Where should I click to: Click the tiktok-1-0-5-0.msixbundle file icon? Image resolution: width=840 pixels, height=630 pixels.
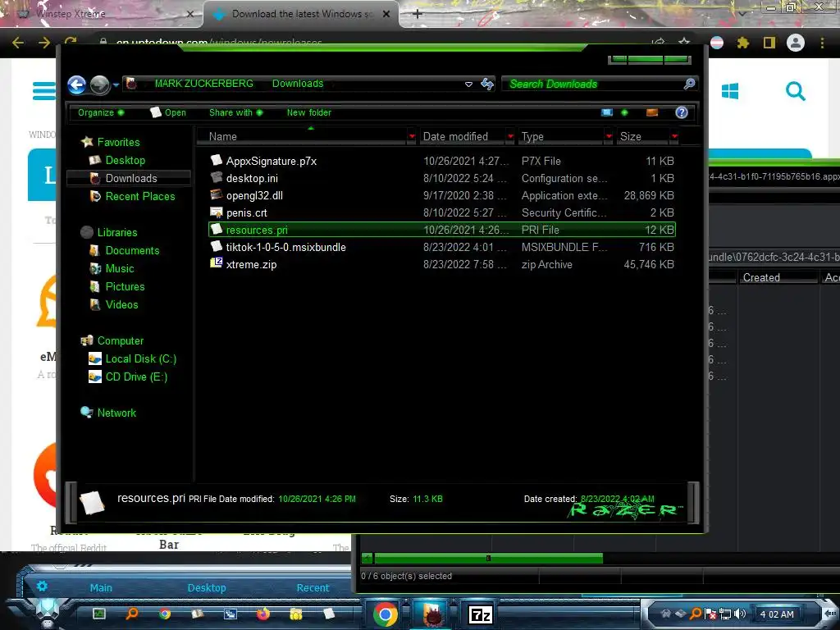(217, 246)
